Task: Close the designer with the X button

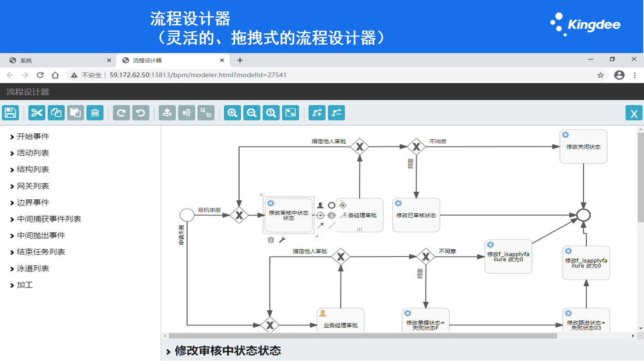Action: tap(634, 113)
